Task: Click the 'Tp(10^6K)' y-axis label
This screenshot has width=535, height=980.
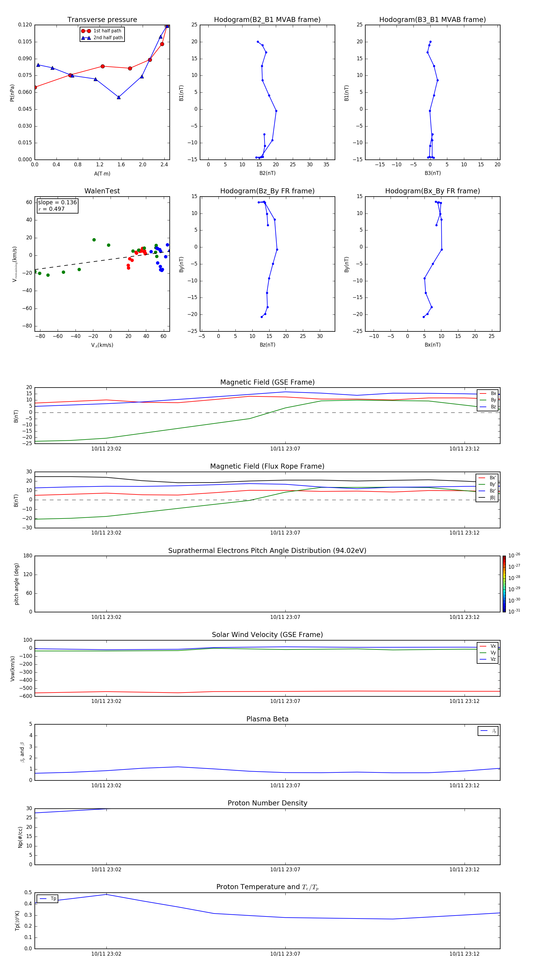Action: [17, 921]
